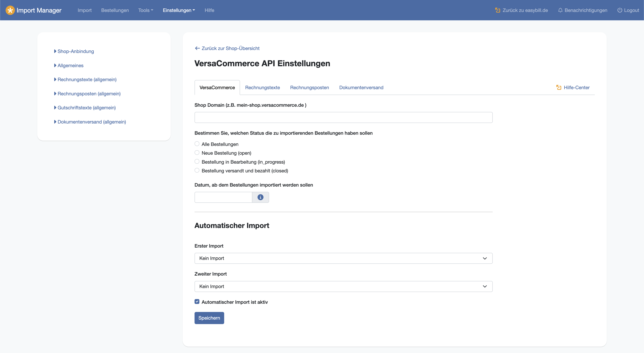644x353 pixels.
Task: Switch to the Rechnungsposten tab
Action: pyautogui.click(x=310, y=88)
